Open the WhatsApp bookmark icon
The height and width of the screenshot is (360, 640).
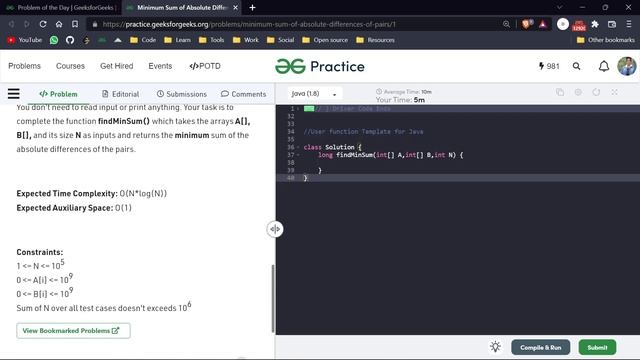pos(54,40)
